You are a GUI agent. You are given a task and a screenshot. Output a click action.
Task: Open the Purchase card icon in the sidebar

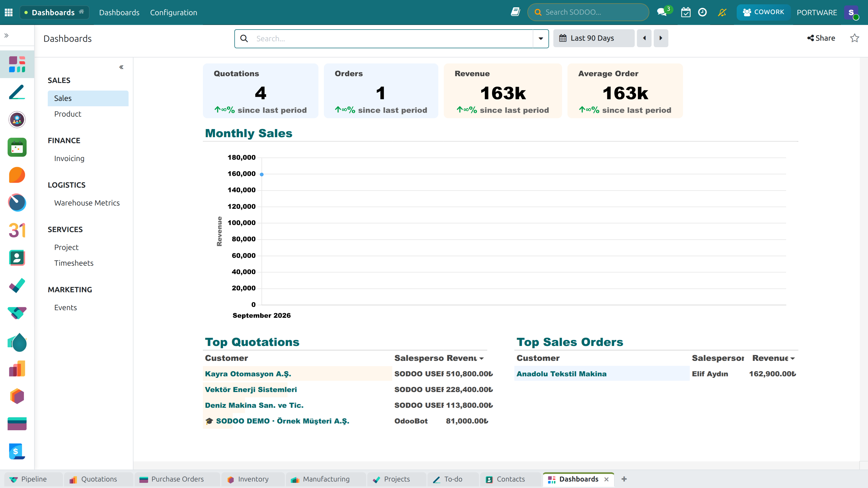[17, 424]
